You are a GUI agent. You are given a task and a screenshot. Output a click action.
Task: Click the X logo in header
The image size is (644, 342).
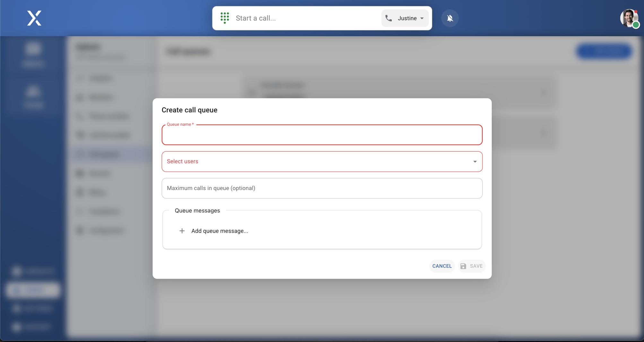pyautogui.click(x=34, y=18)
